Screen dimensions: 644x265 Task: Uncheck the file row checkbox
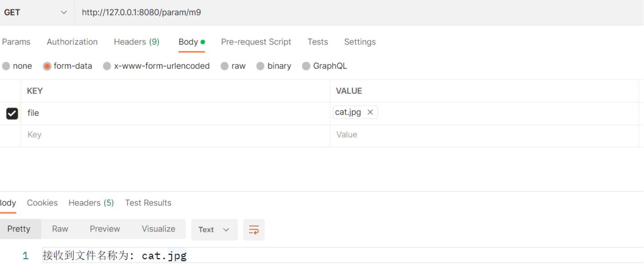point(12,113)
